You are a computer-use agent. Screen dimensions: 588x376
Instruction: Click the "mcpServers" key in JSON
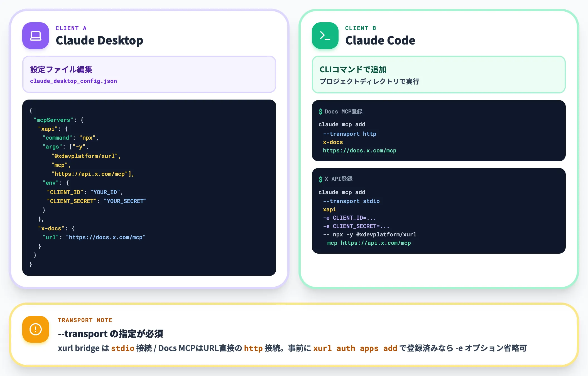[x=53, y=120]
